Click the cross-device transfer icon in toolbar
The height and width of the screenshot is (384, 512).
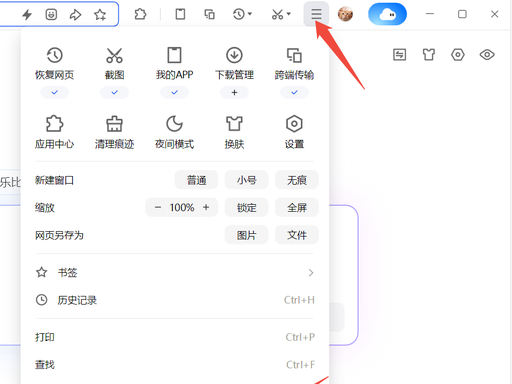(209, 14)
